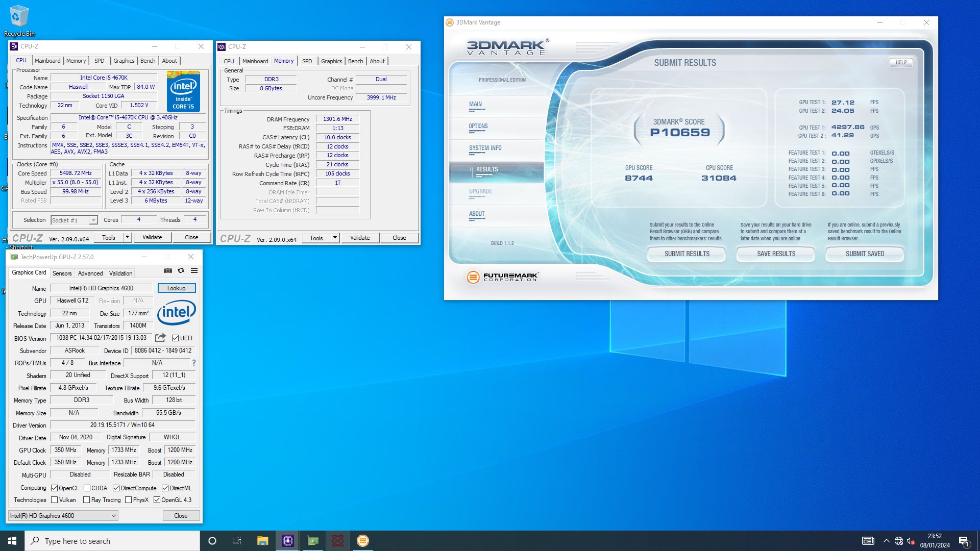Click the Cortana circle icon on taskbar
This screenshot has width=980, height=551.
(x=212, y=541)
